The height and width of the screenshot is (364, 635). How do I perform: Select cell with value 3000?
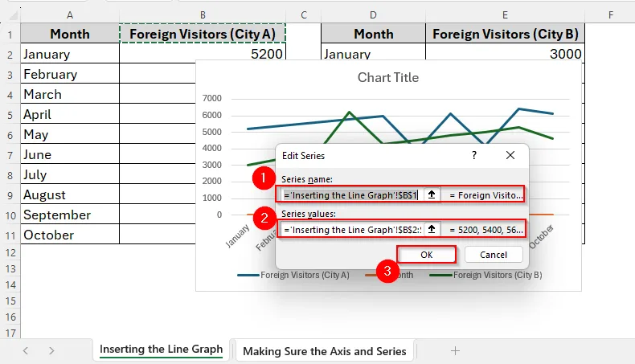coord(505,53)
